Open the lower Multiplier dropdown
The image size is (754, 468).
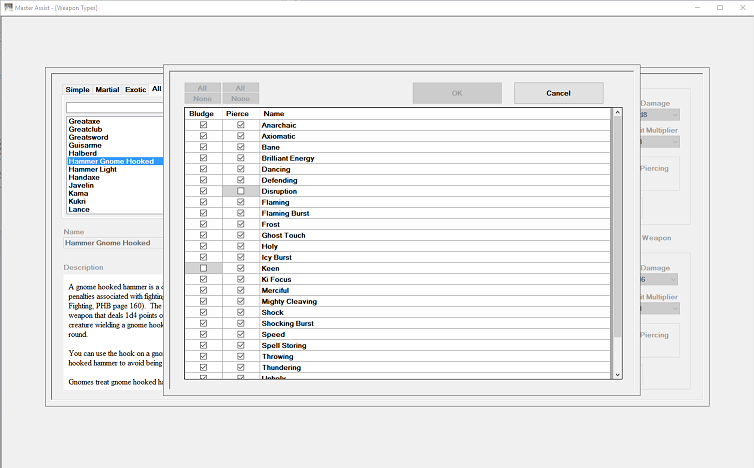[660, 308]
